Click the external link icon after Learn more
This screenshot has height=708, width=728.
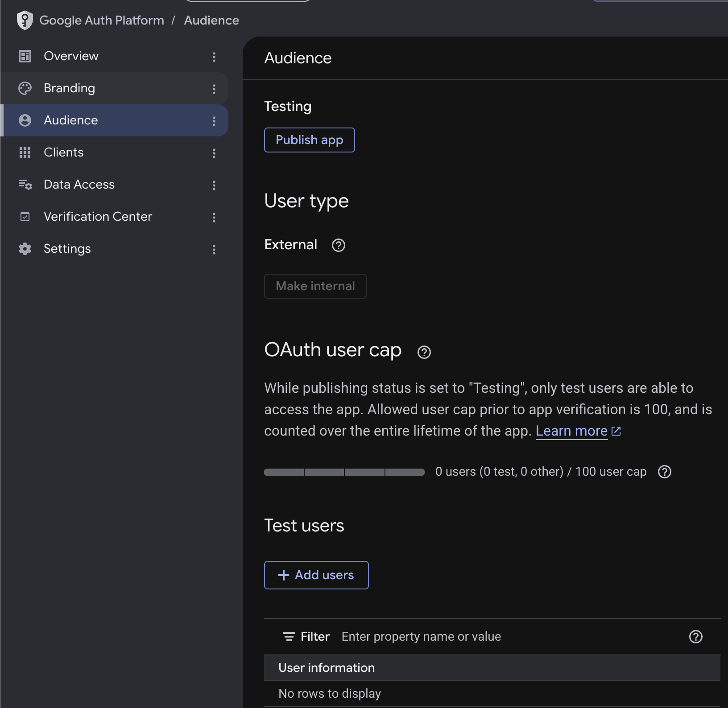[x=616, y=431]
